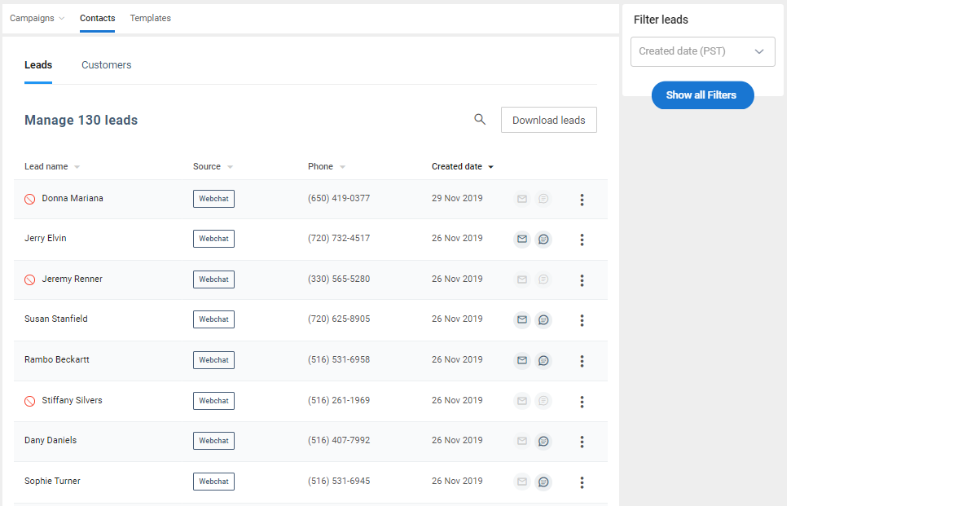Click chat message icon for Sophie Turner
Screen dimensions: 980x506
pyautogui.click(x=543, y=482)
